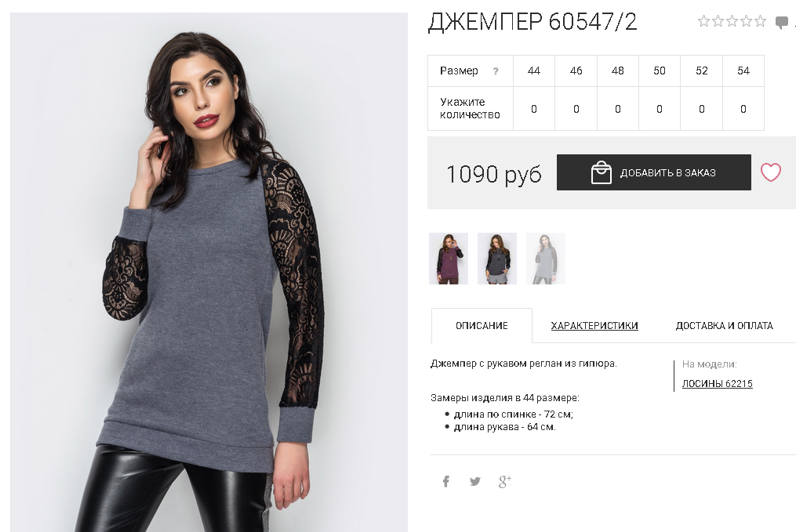The width and height of the screenshot is (796, 532).
Task: Add item to wishlist with heart icon
Action: point(770,172)
